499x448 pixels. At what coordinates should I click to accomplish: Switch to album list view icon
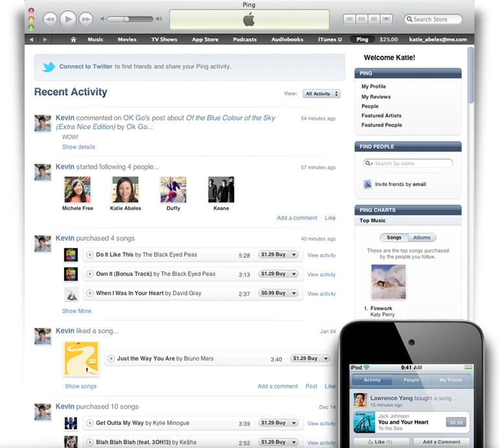(x=362, y=19)
